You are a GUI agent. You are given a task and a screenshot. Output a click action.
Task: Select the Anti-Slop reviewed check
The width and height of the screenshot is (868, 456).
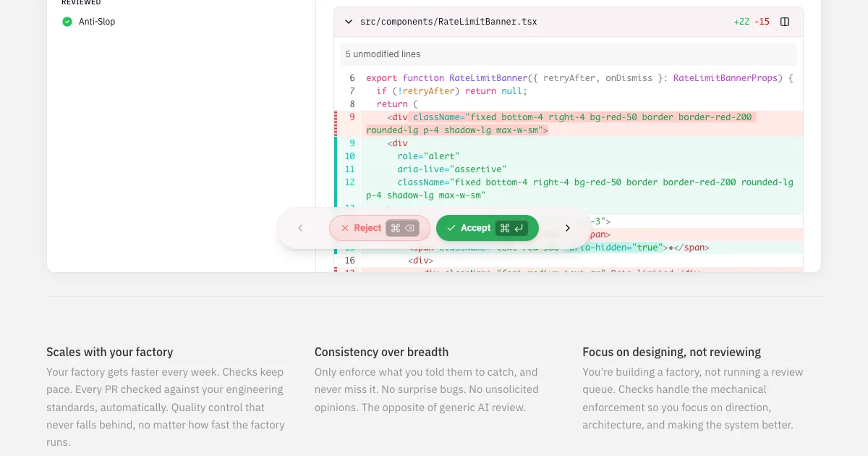97,22
